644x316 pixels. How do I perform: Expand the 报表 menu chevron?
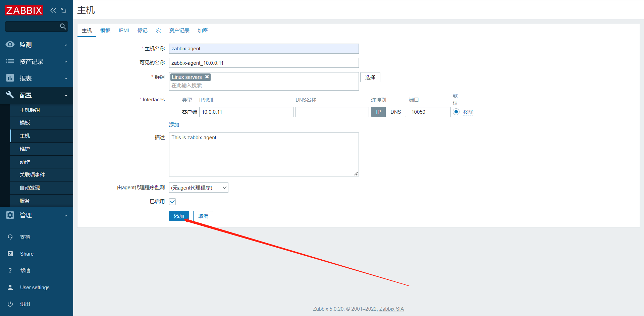pos(66,78)
